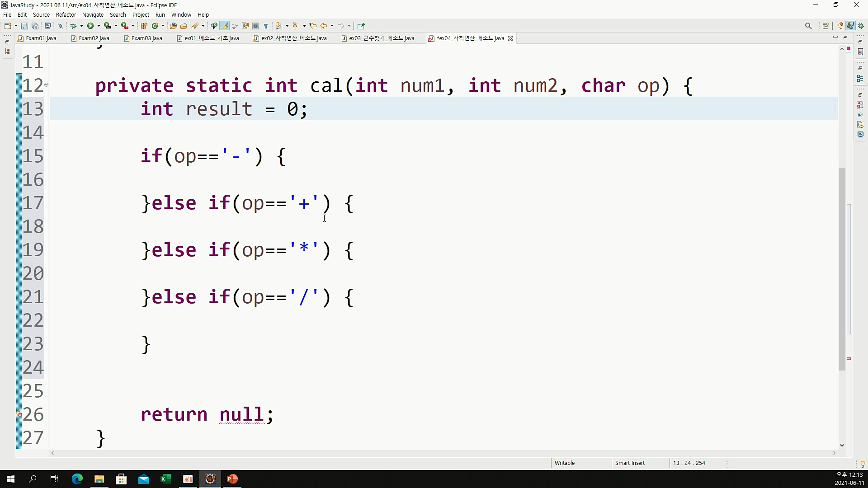
Task: Click the Save toolbar icon
Action: tap(24, 26)
